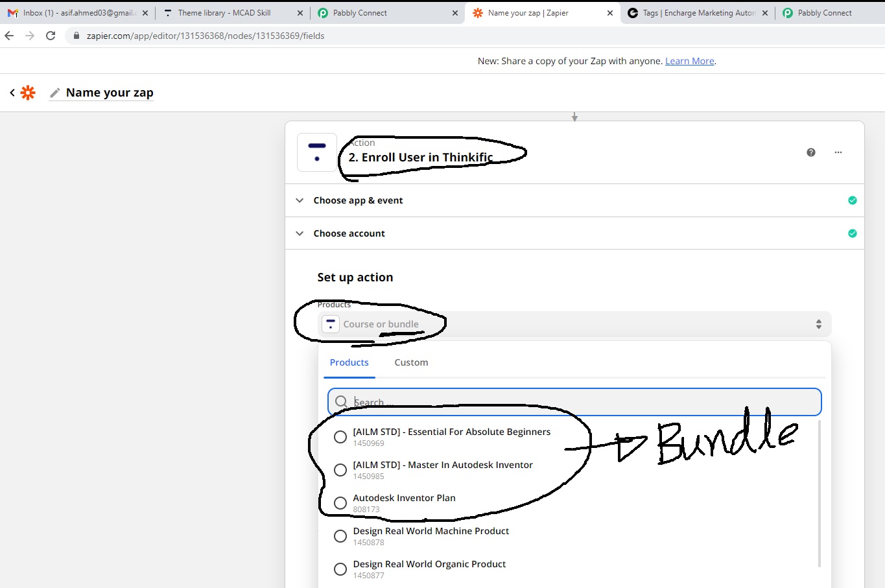The width and height of the screenshot is (885, 588).
Task: Open the help question mark icon
Action: (811, 152)
